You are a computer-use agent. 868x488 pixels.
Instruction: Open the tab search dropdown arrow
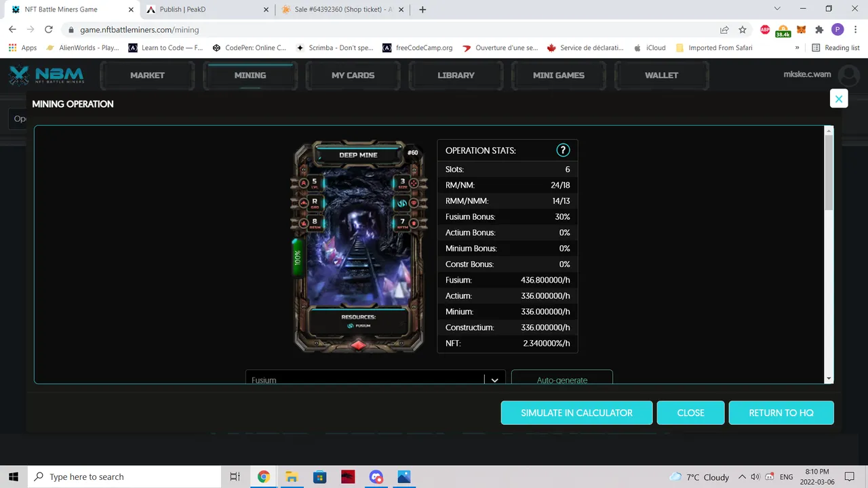(x=777, y=9)
